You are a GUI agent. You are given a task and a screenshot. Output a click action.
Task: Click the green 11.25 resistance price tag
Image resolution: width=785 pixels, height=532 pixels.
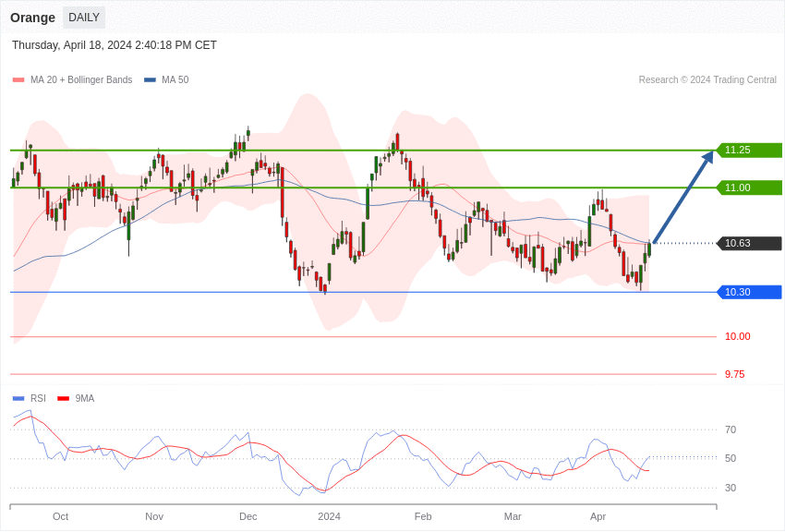[749, 151]
